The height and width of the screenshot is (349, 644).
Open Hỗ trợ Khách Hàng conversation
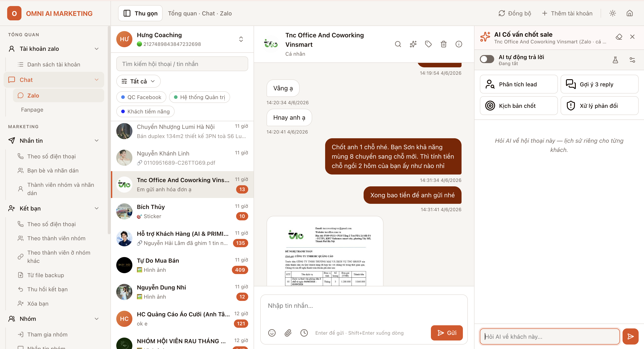tap(182, 238)
